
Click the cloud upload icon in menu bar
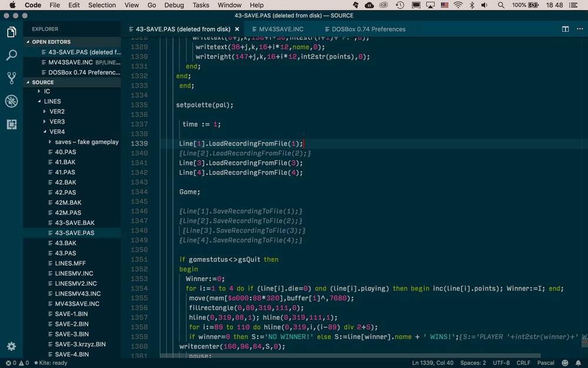(x=369, y=5)
